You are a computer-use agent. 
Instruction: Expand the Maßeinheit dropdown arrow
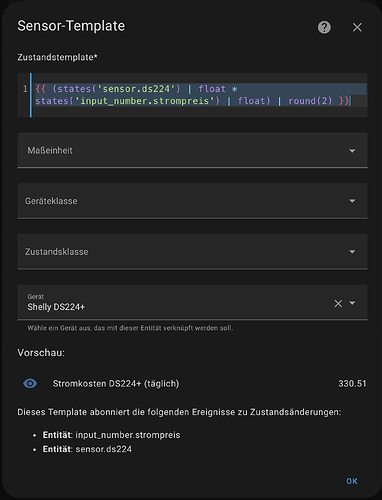(352, 151)
